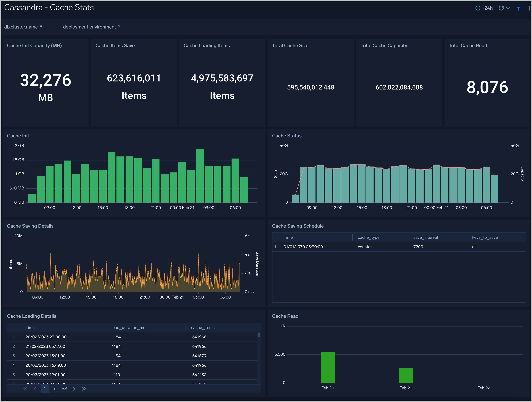Click the Cache Read panel title
Image resolution: width=532 pixels, height=402 pixels.
pyautogui.click(x=285, y=316)
